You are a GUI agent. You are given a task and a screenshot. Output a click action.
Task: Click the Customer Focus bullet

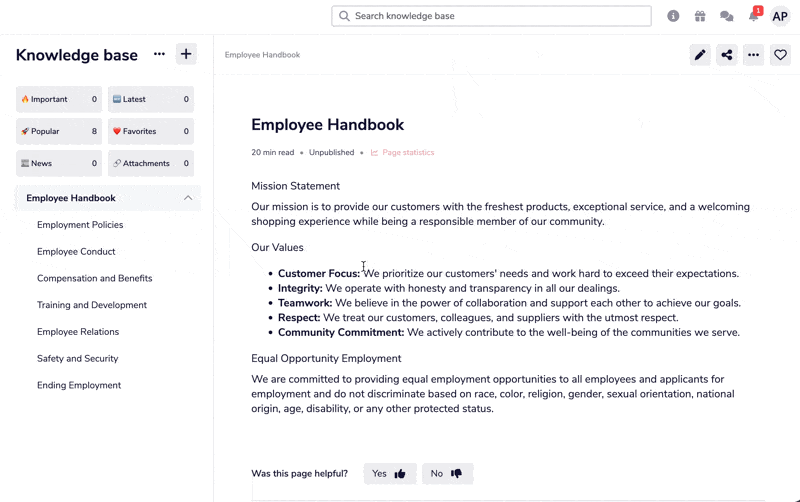[x=508, y=273]
